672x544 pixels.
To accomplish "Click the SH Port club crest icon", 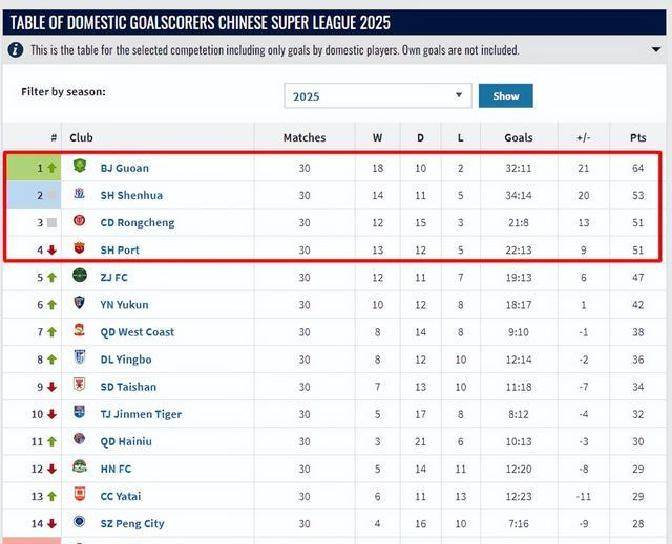I will click(80, 249).
